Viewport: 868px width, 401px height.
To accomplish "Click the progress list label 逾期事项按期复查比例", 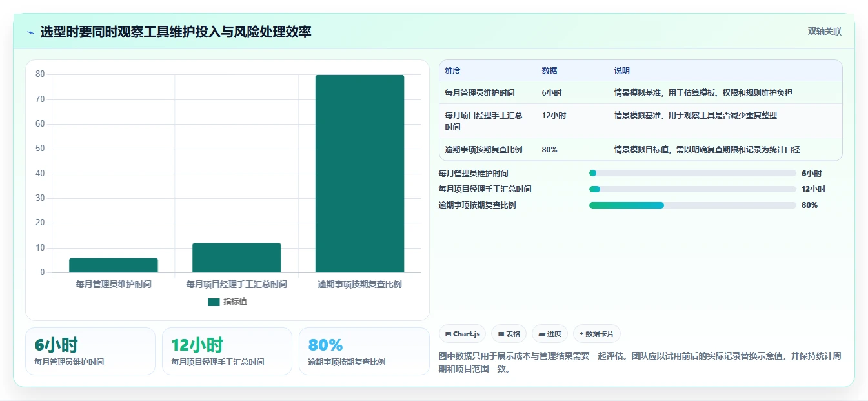I will point(477,205).
